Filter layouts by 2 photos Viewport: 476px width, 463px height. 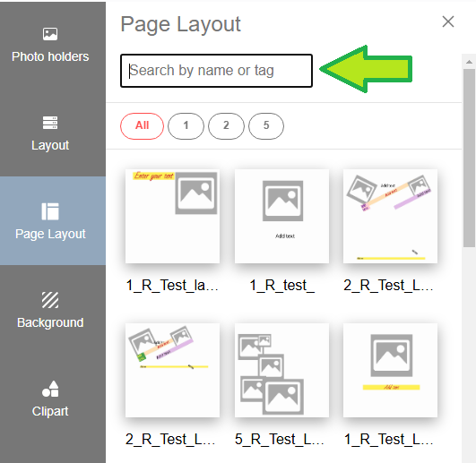(226, 125)
